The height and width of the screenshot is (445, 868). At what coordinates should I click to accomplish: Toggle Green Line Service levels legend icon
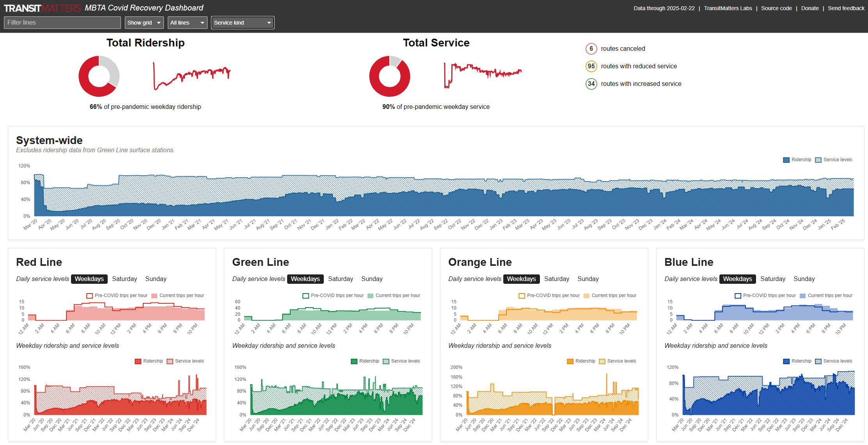pyautogui.click(x=386, y=361)
